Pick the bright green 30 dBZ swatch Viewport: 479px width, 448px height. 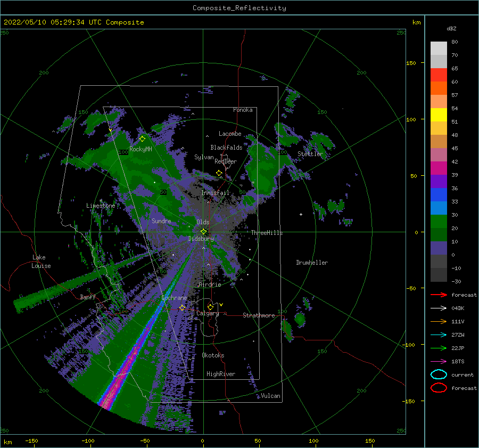tap(439, 221)
